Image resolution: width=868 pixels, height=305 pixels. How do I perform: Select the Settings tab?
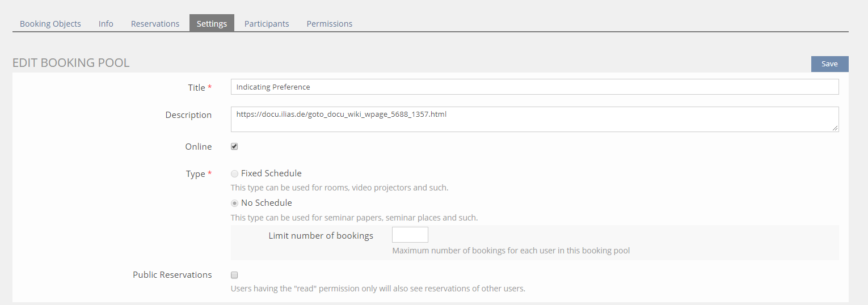212,24
